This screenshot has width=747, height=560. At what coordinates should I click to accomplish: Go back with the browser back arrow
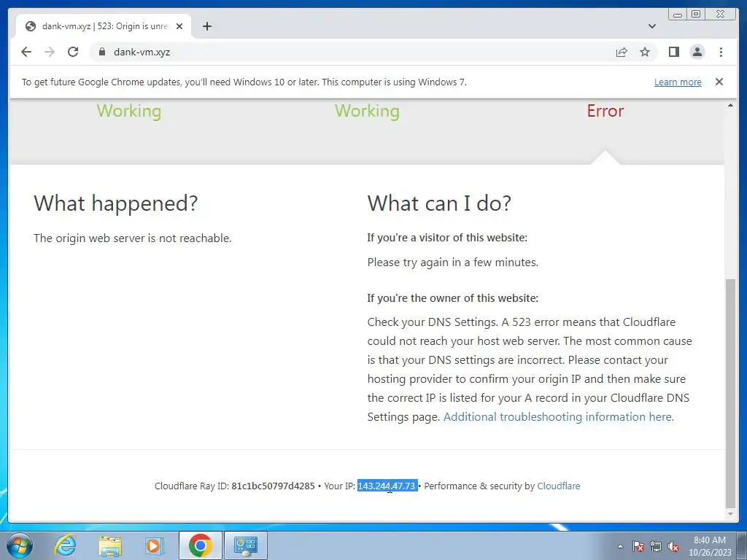(26, 52)
